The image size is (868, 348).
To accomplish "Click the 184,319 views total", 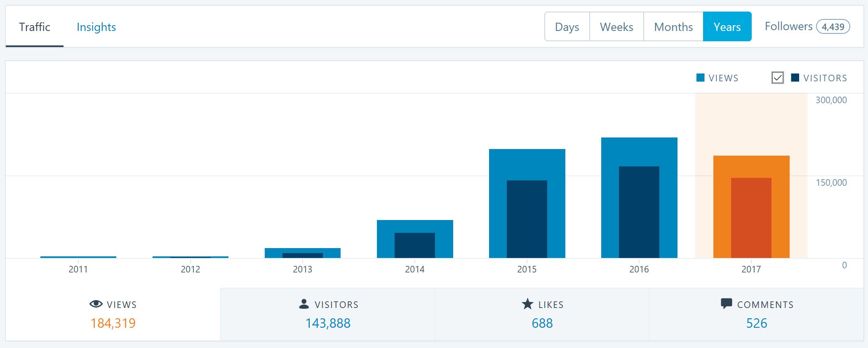I will click(113, 323).
